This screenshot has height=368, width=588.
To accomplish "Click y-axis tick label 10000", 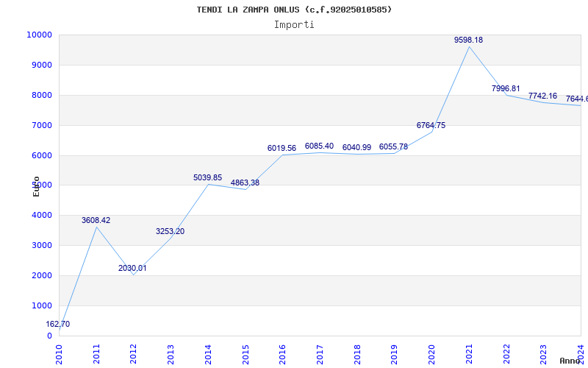I will pyautogui.click(x=39, y=35).
